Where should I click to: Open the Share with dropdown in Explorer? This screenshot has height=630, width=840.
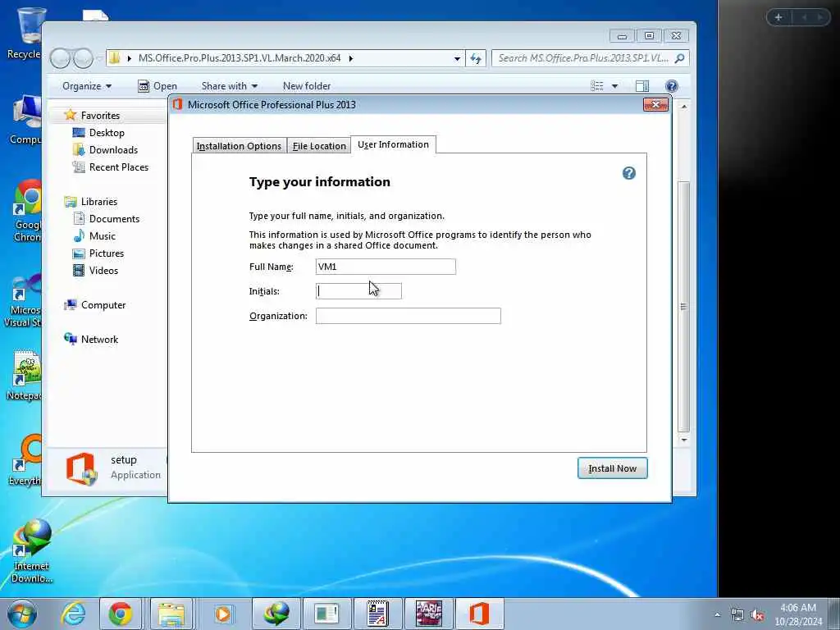(x=230, y=86)
